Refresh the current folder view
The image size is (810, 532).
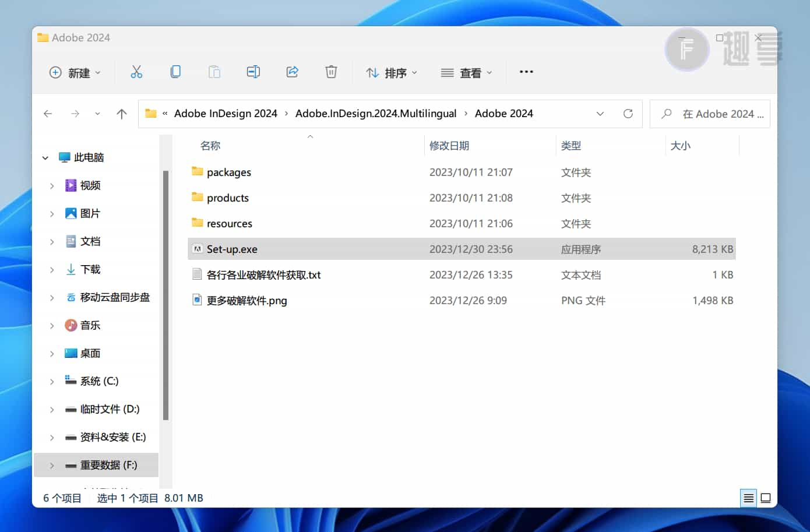coord(628,114)
